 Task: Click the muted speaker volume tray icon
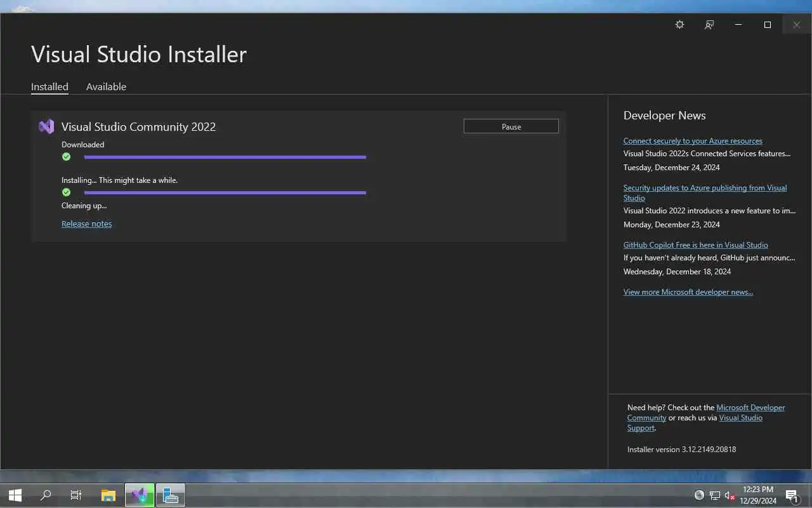(730, 495)
